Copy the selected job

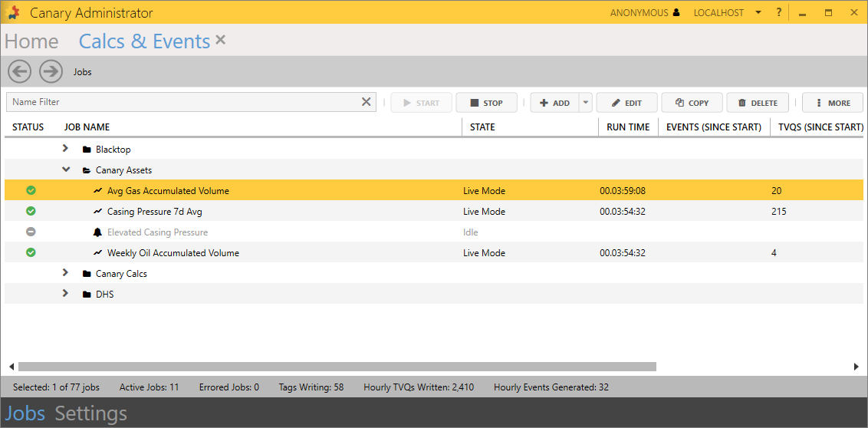tap(692, 103)
